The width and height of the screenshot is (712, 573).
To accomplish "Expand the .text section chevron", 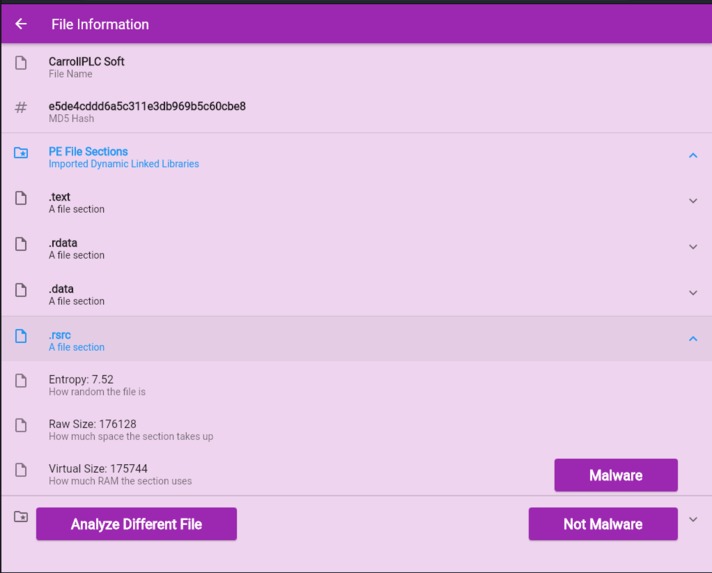I will (x=693, y=201).
